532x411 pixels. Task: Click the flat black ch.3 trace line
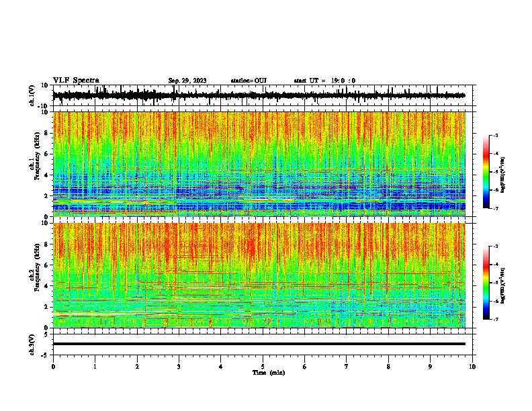click(x=259, y=344)
